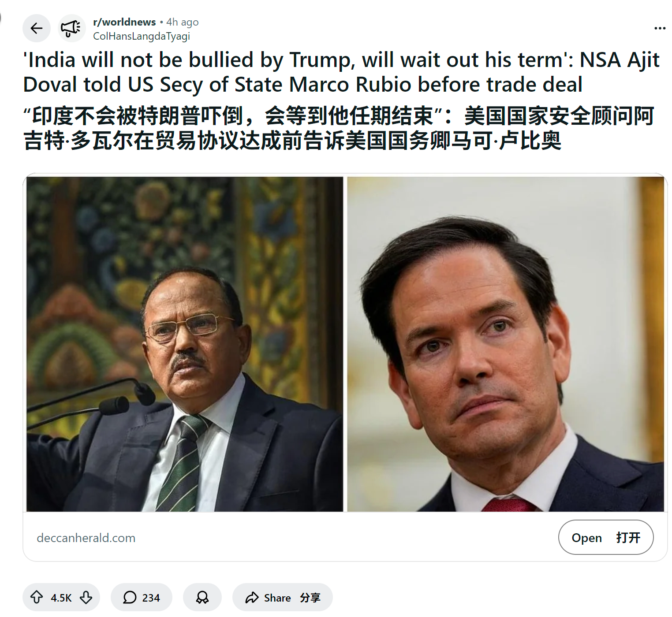Click the 4.5K vote score

[61, 598]
